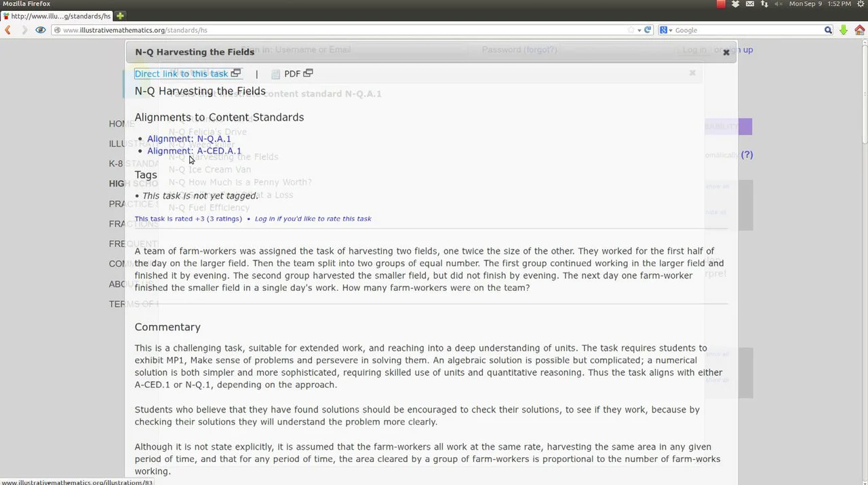Click the favicon on the browser tab

pyautogui.click(x=7, y=16)
